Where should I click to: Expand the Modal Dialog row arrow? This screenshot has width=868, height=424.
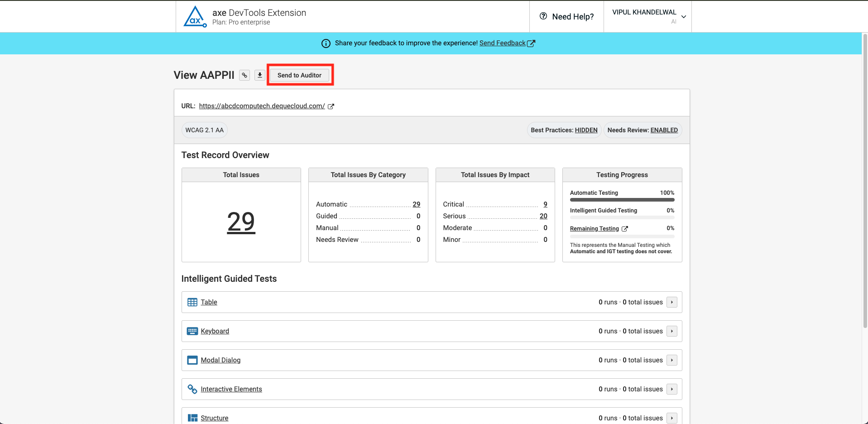click(672, 360)
